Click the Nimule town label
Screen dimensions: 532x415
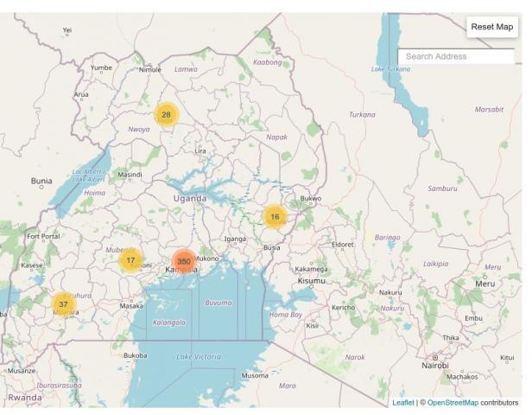pos(150,70)
